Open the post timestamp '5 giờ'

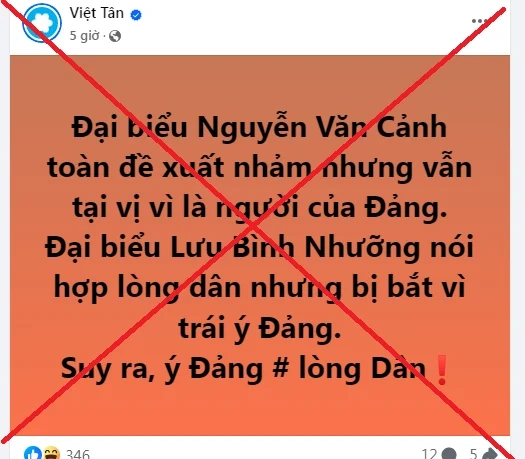click(84, 35)
